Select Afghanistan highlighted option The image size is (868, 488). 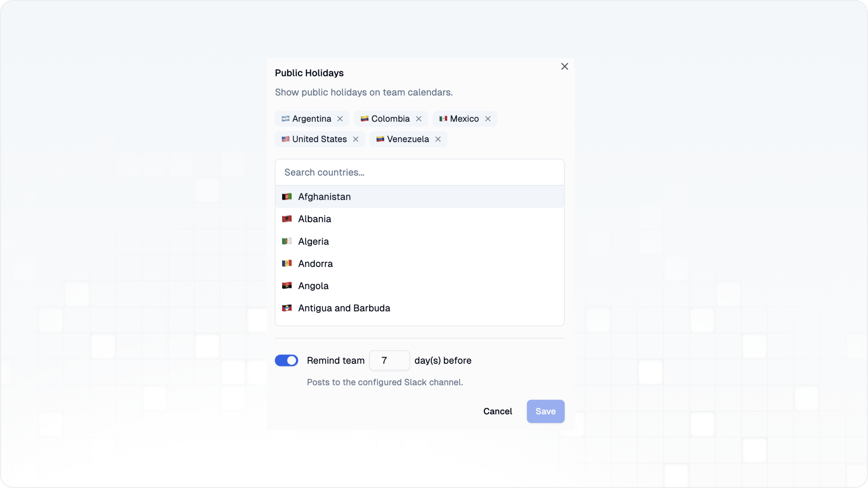point(324,197)
